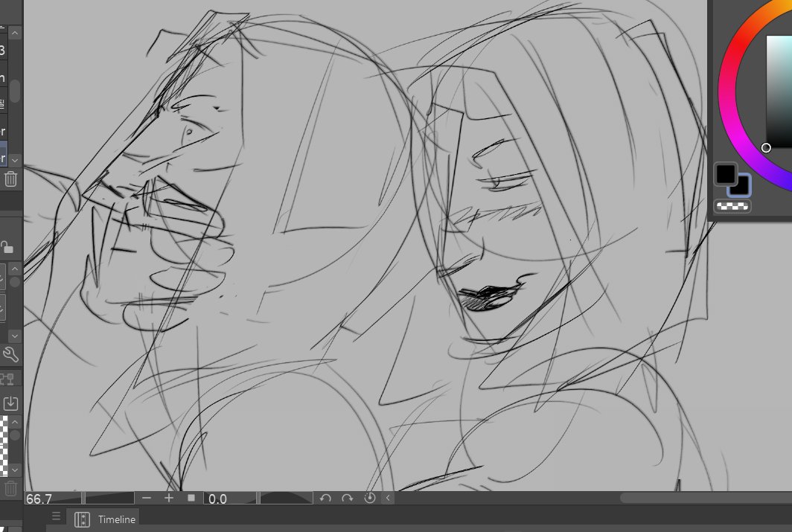Click the zoom out minus button

coord(147,499)
